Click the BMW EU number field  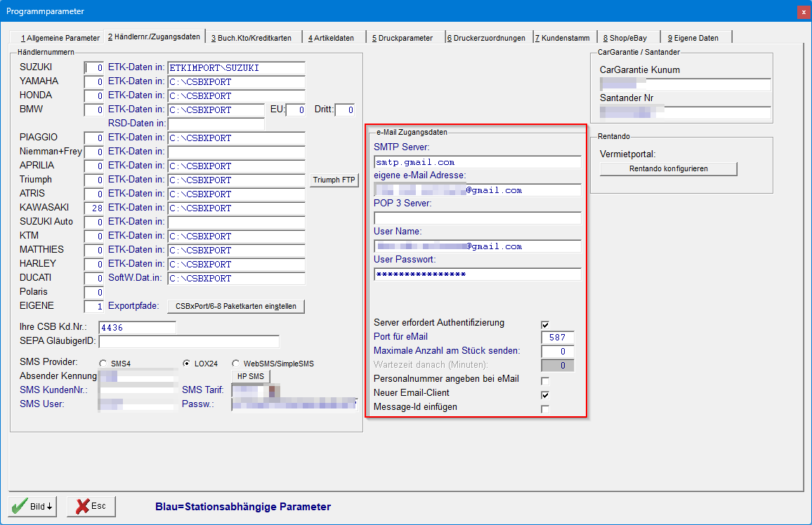coord(295,109)
